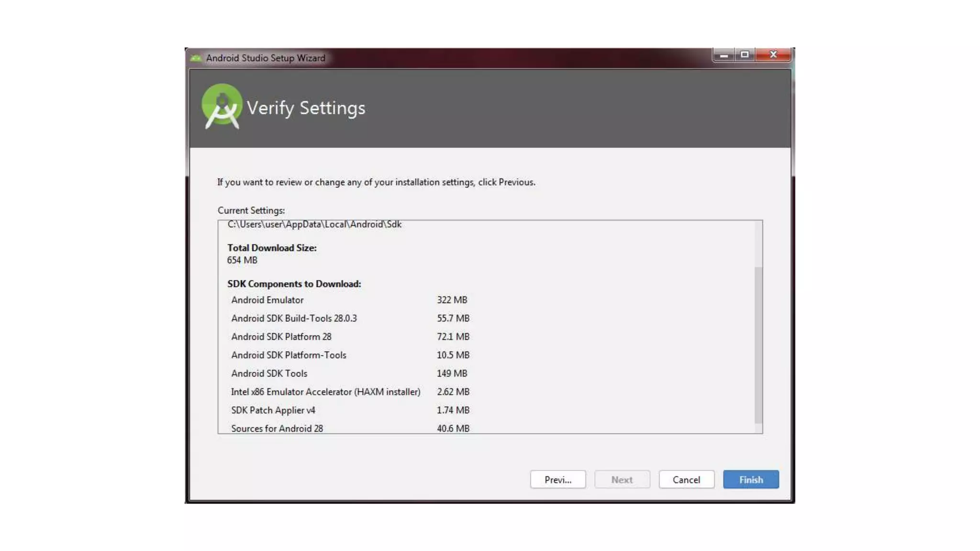Screen dimensions: 980x551
Task: Minimize the Setup Wizard window
Action: [724, 55]
